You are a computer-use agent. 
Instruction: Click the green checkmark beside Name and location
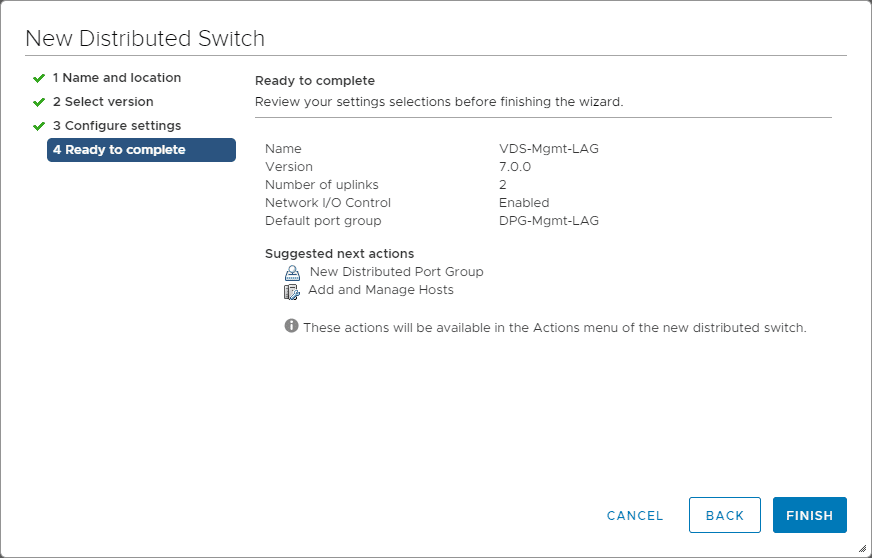39,78
